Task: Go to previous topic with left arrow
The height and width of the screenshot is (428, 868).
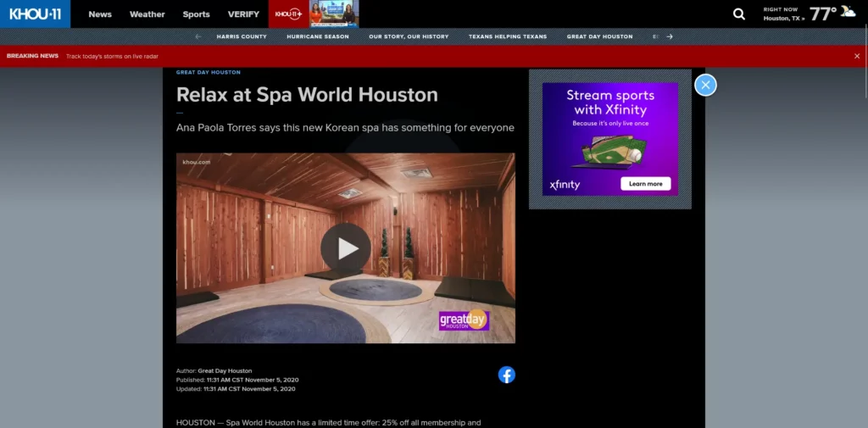Action: pos(198,36)
